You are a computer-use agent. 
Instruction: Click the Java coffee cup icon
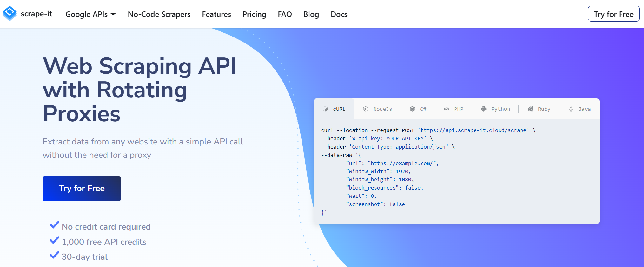[x=571, y=109]
